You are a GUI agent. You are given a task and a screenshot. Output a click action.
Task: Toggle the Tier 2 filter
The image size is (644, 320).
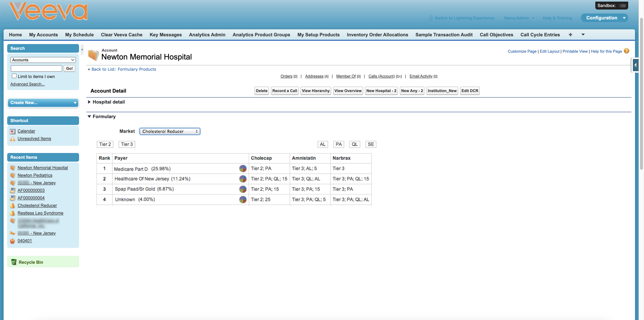pyautogui.click(x=105, y=144)
